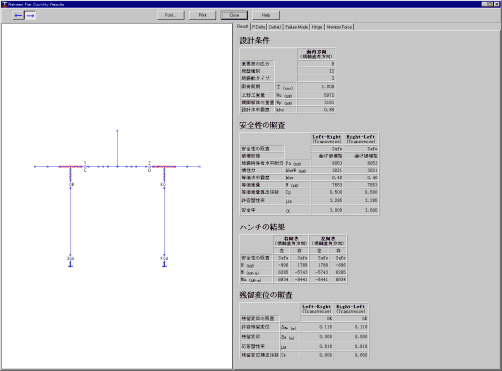The image size is (502, 371).
Task: Click the right column base support symbol
Action: pyautogui.click(x=164, y=265)
